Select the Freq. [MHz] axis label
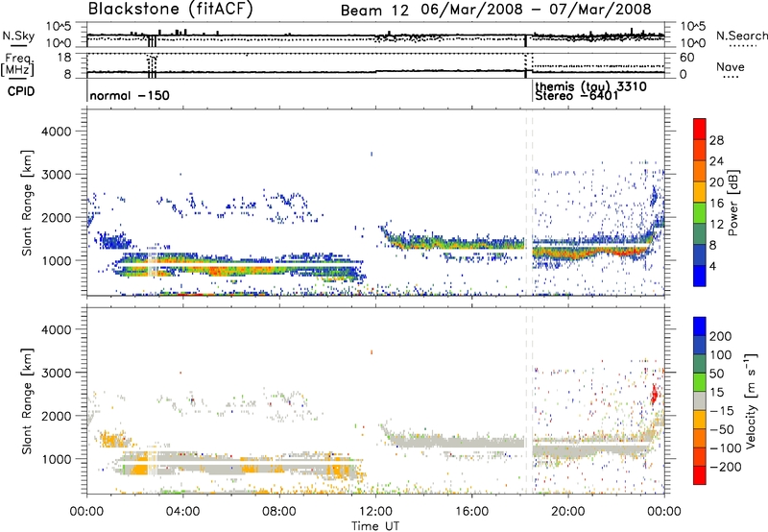Image resolution: width=768 pixels, height=532 pixels. (x=17, y=64)
